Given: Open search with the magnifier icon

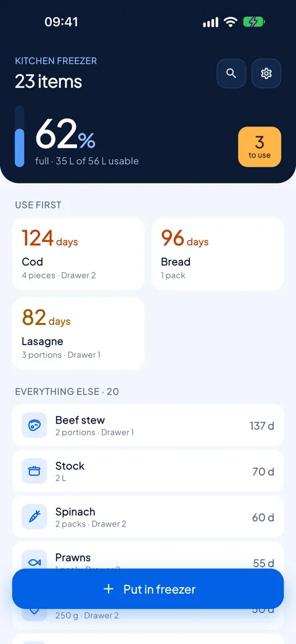Looking at the screenshot, I should pos(231,73).
